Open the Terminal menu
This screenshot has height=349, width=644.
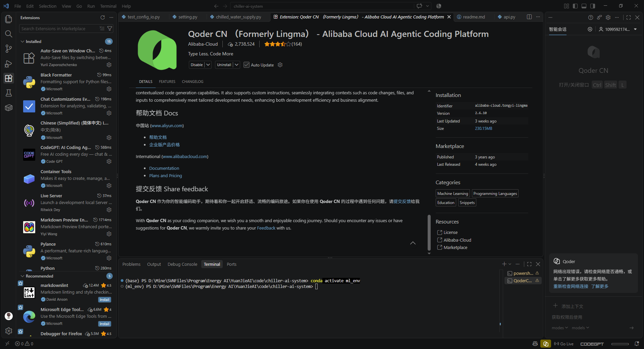pyautogui.click(x=108, y=6)
